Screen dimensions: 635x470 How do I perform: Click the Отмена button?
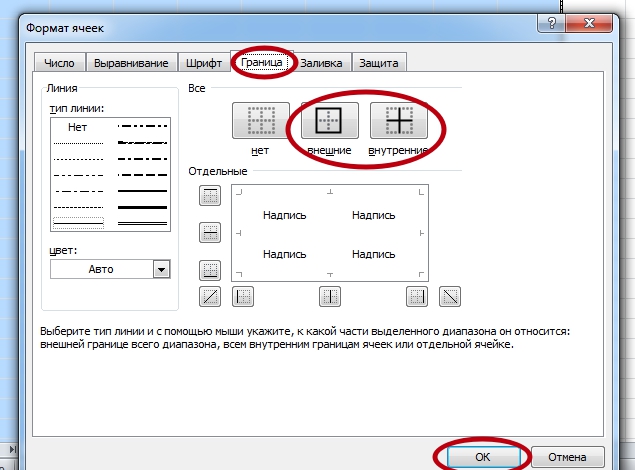tap(567, 457)
